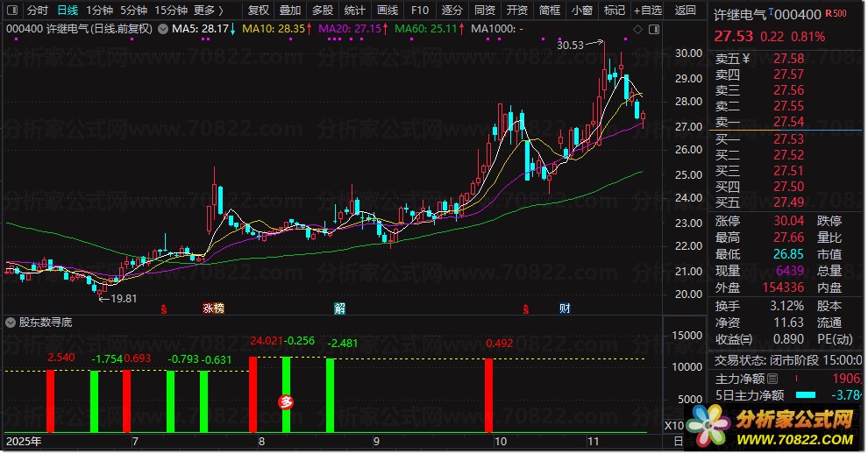
Task: Click the 买五 price 27.49
Action: [788, 202]
